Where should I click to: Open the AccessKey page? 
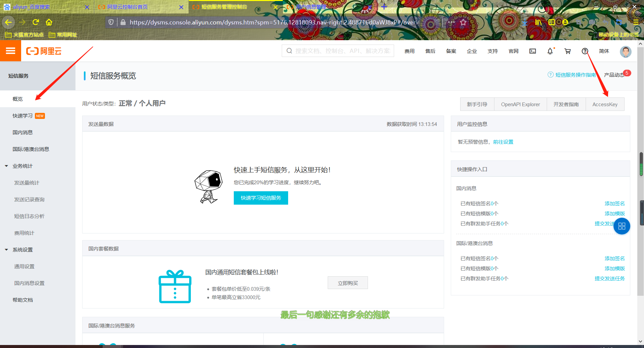pos(605,104)
